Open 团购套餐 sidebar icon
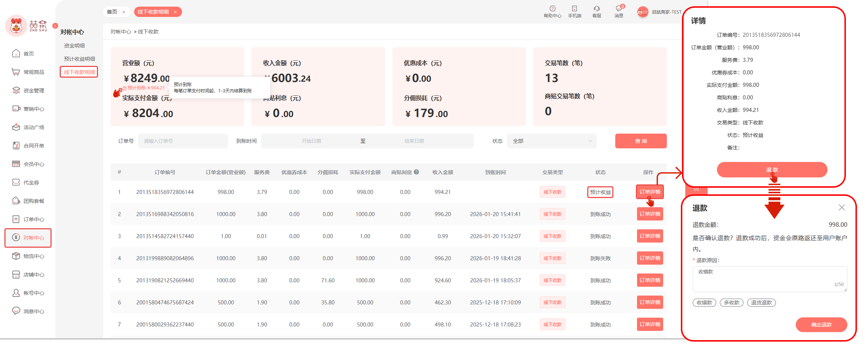868x346 pixels. pyautogui.click(x=16, y=201)
